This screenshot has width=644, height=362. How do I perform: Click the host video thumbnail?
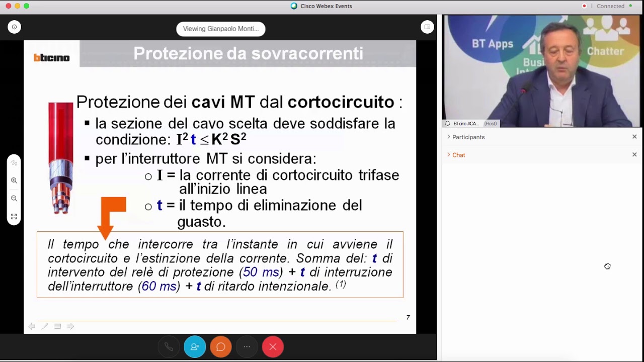click(541, 71)
